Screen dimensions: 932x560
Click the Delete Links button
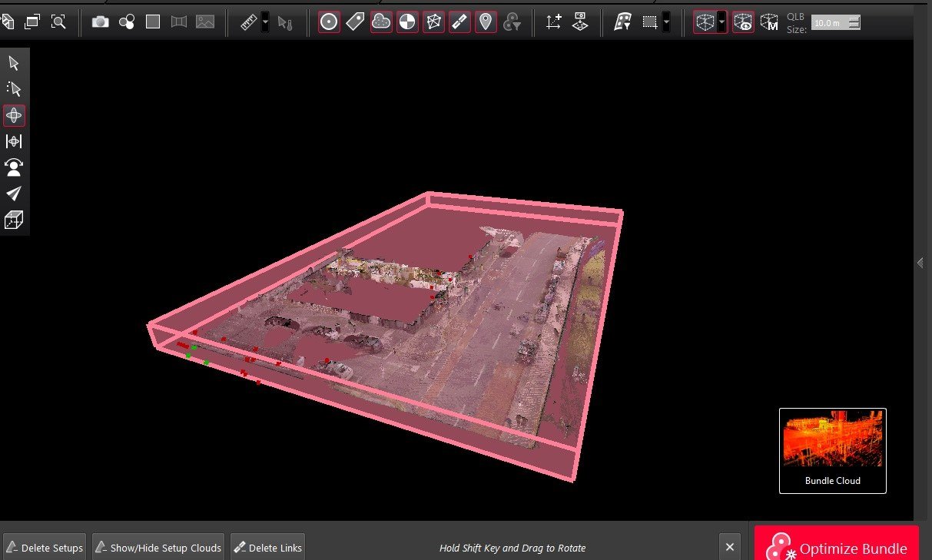click(268, 548)
